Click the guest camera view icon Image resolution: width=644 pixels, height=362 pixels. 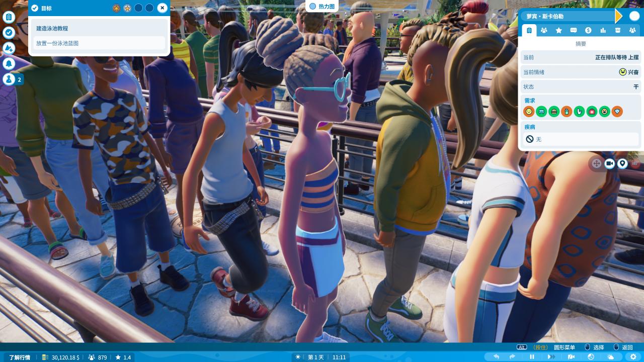point(609,163)
